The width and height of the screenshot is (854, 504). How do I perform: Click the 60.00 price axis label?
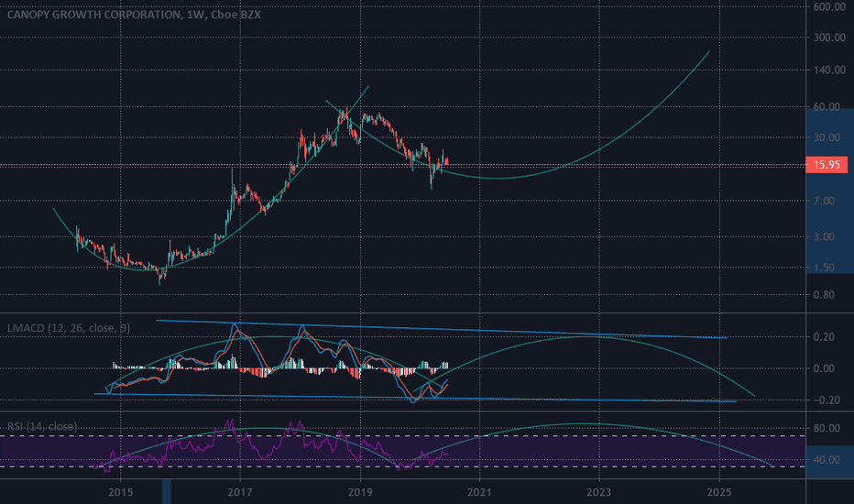click(827, 107)
